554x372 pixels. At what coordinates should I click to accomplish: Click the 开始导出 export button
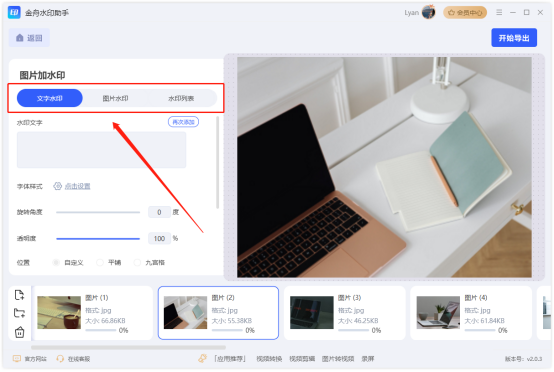pyautogui.click(x=514, y=38)
